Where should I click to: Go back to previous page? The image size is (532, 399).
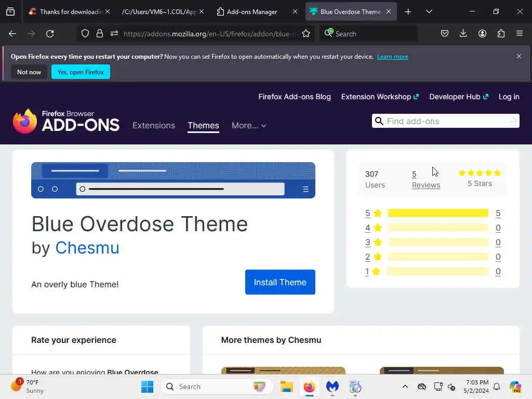click(x=12, y=34)
